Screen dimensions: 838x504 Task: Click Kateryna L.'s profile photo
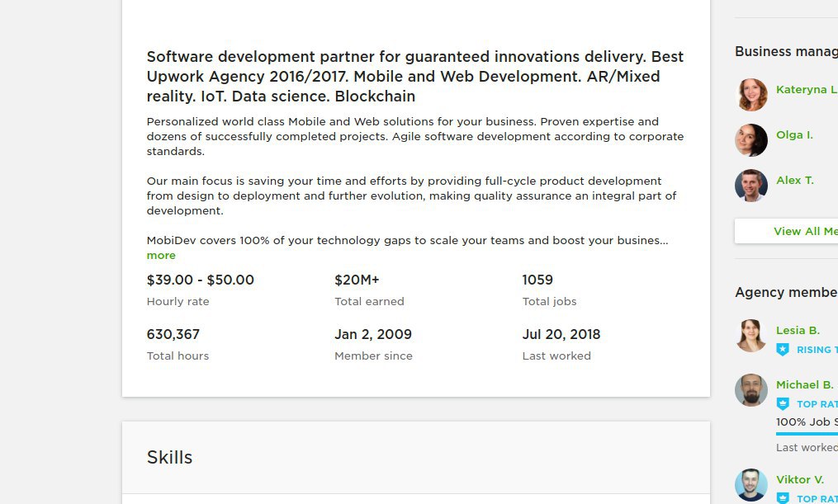[750, 95]
